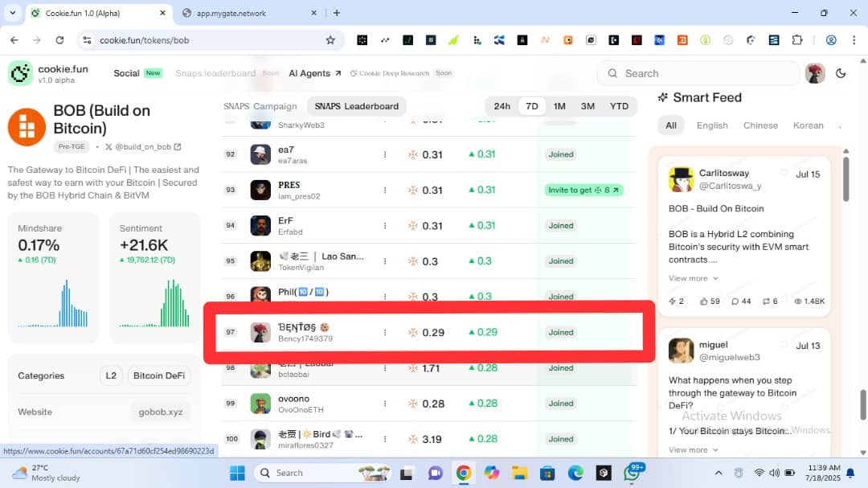This screenshot has width=868, height=488.
Task: Select the L2 category tag
Action: (x=111, y=375)
